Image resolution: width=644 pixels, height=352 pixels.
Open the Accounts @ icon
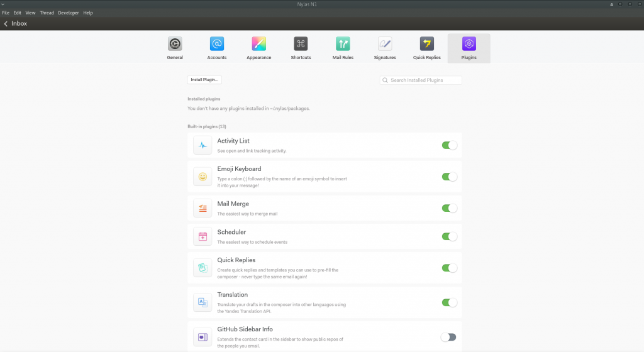217,44
